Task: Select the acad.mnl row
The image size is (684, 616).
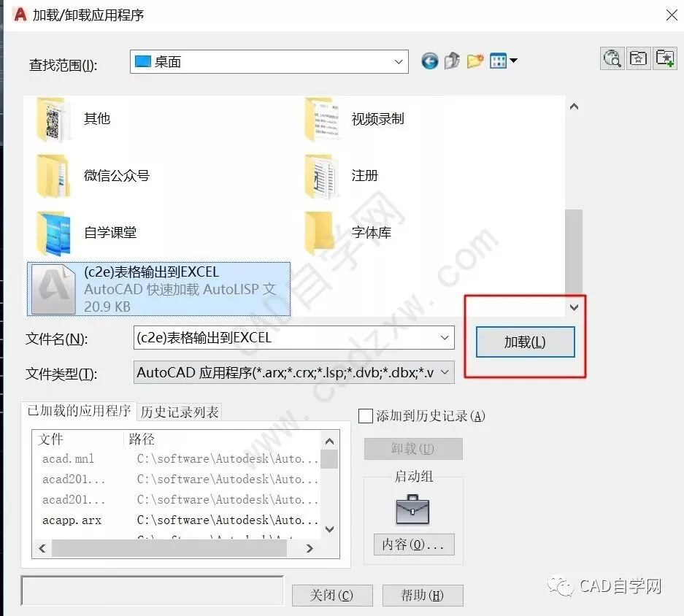Action: (177, 459)
